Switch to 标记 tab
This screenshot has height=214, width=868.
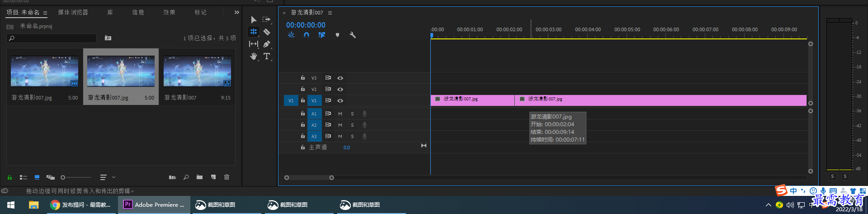(200, 12)
